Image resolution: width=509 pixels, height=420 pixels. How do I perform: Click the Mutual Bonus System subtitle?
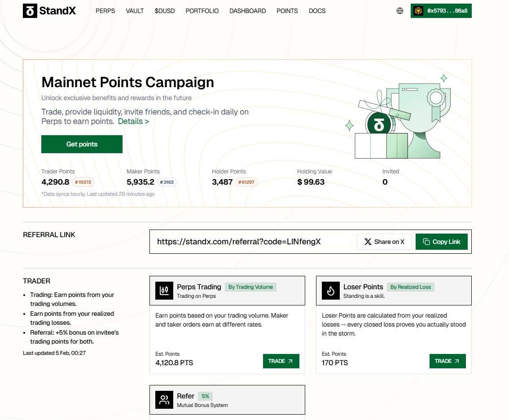coord(202,405)
